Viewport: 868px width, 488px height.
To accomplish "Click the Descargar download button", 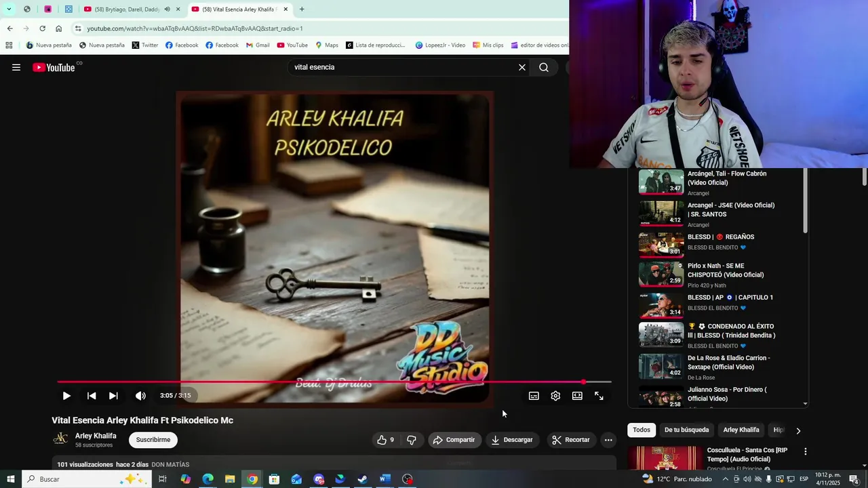I will [513, 440].
